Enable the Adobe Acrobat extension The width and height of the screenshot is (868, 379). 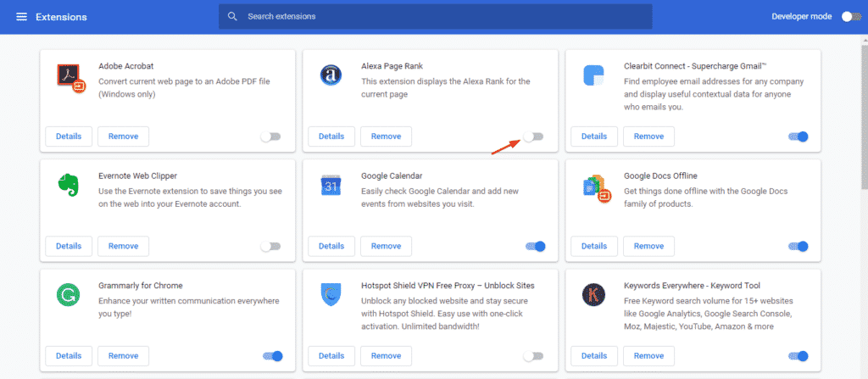click(x=270, y=137)
